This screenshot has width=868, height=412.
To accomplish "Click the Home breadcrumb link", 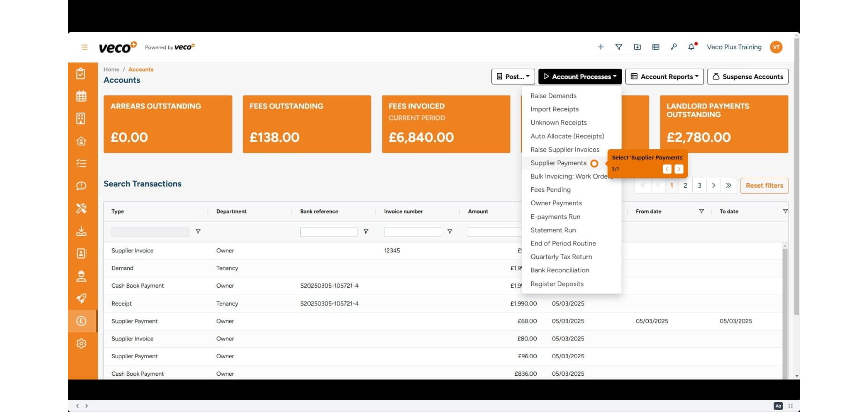I will 111,69.
